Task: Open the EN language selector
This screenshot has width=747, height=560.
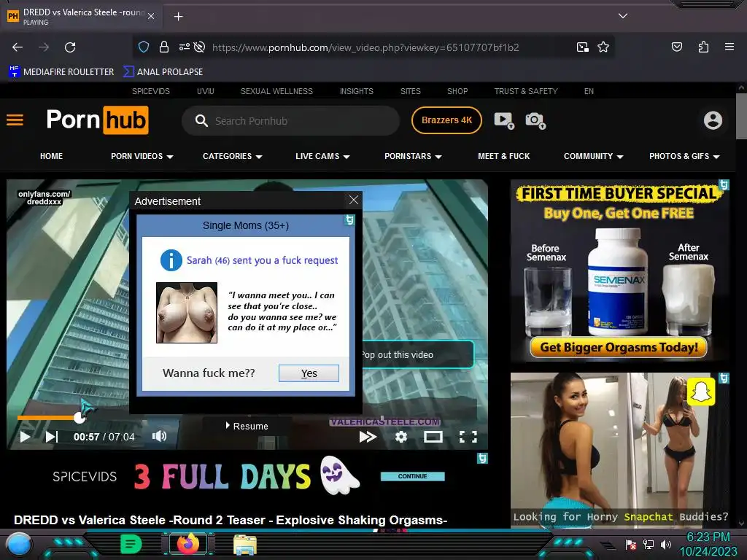Action: click(x=589, y=91)
